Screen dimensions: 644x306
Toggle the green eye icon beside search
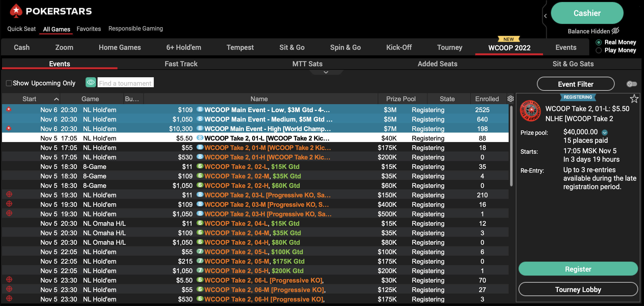pos(91,82)
